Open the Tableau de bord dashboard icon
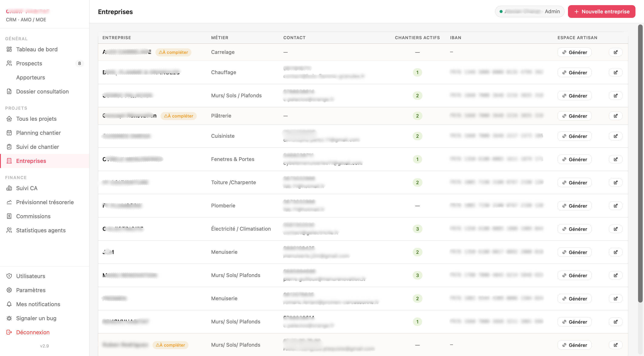Viewport: 644px width, 356px height. (x=9, y=49)
